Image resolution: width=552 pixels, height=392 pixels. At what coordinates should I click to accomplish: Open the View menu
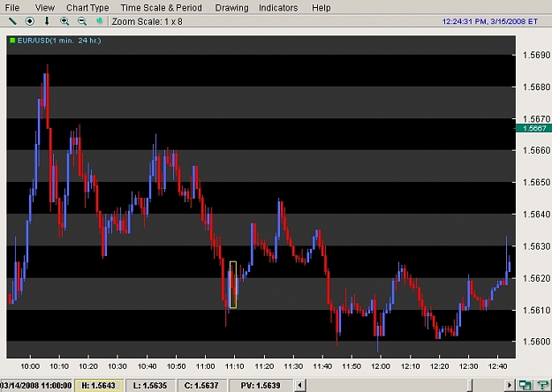pos(45,8)
